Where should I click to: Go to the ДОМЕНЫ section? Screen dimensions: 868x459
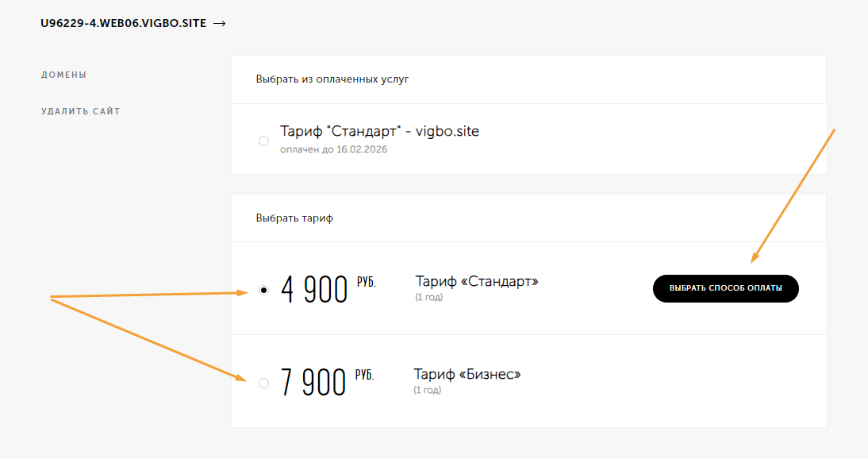(63, 75)
